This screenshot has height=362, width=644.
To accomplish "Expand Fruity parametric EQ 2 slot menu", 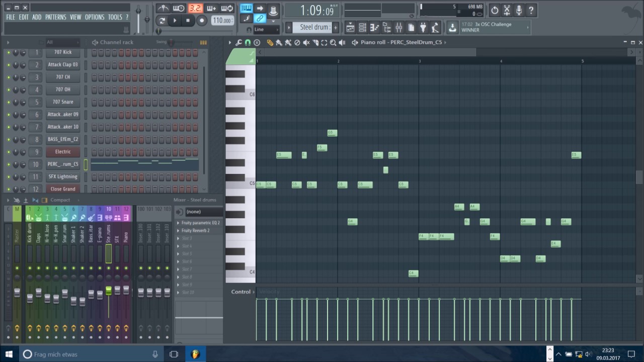I will [178, 223].
